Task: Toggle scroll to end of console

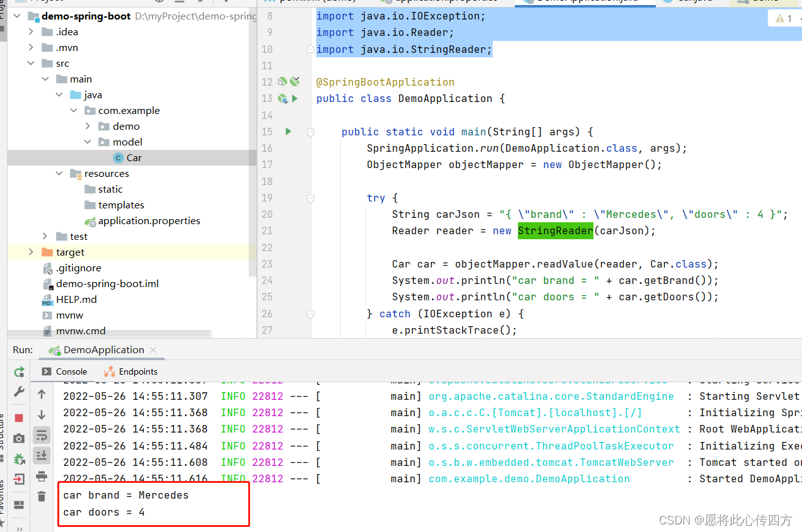Action: click(x=42, y=455)
